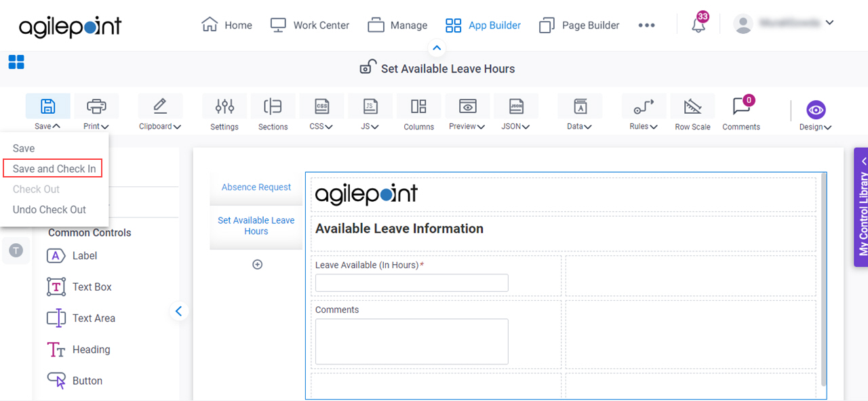
Task: Expand the JS dropdown arrow
Action: click(375, 126)
